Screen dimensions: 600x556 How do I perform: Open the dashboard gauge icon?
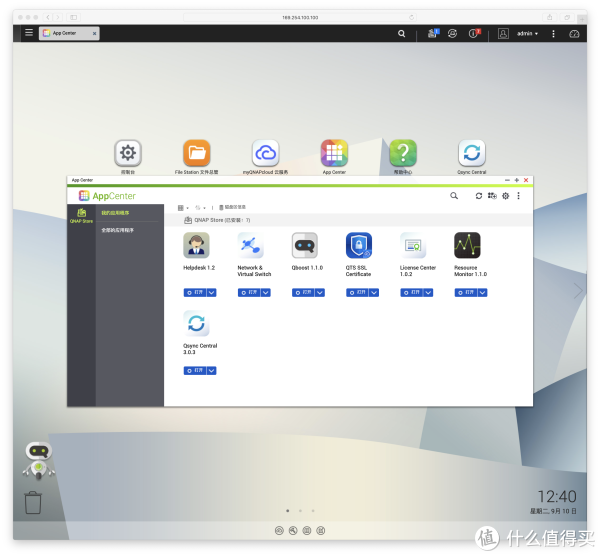tap(574, 34)
